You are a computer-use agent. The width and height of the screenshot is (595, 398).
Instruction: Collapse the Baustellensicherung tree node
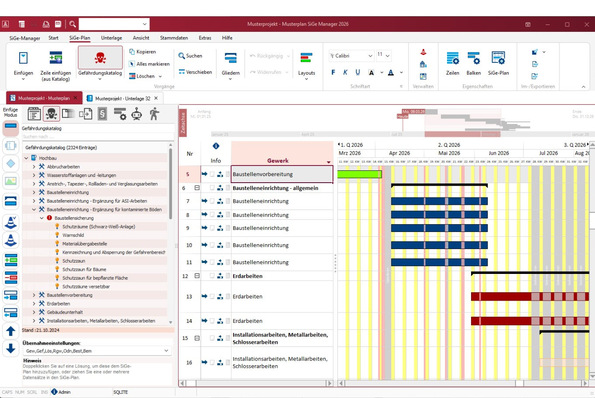tap(42, 218)
